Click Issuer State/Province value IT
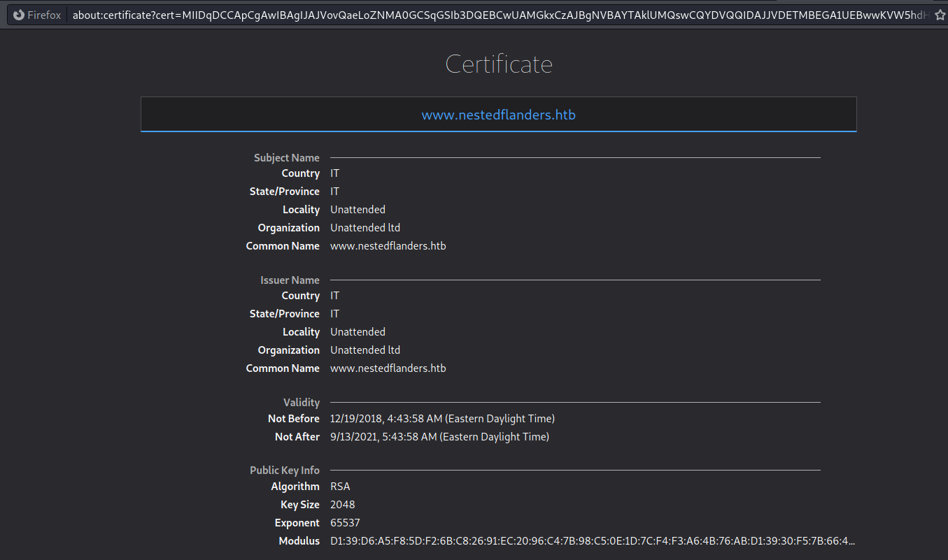This screenshot has height=560, width=948. [x=334, y=314]
